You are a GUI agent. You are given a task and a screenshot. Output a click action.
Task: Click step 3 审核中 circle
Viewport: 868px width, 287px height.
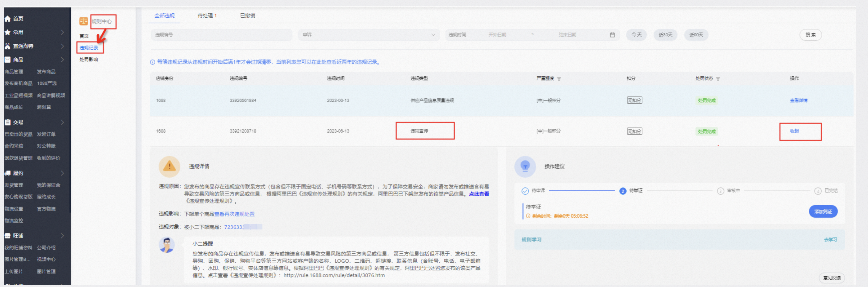click(720, 191)
